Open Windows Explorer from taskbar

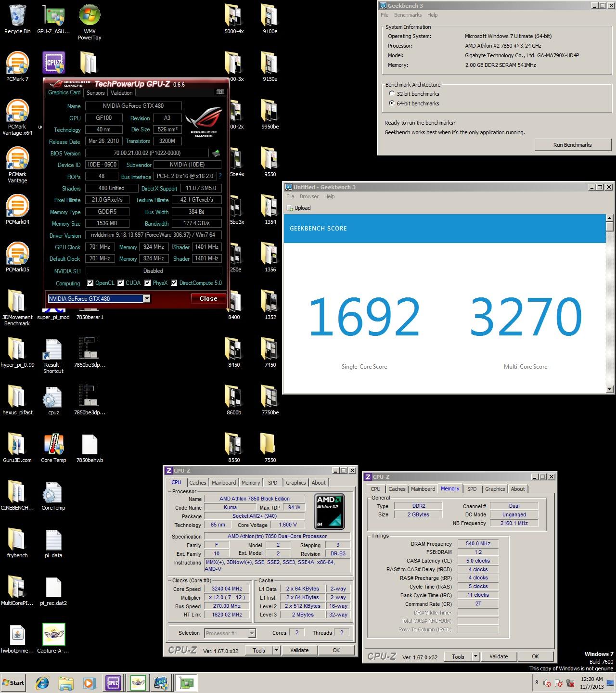66,682
